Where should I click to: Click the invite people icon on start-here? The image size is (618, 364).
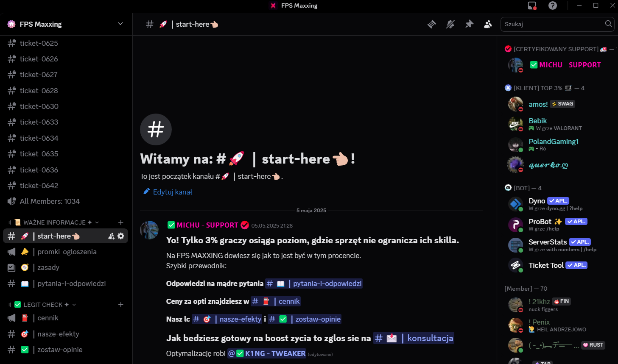pyautogui.click(x=112, y=236)
